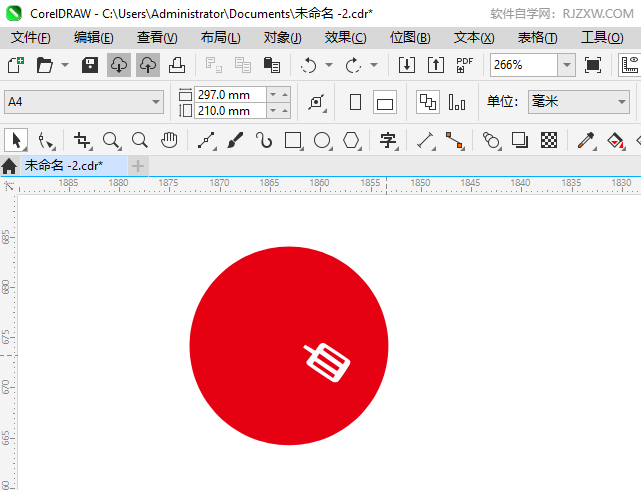
Task: Select the Text 字 tool
Action: [388, 141]
